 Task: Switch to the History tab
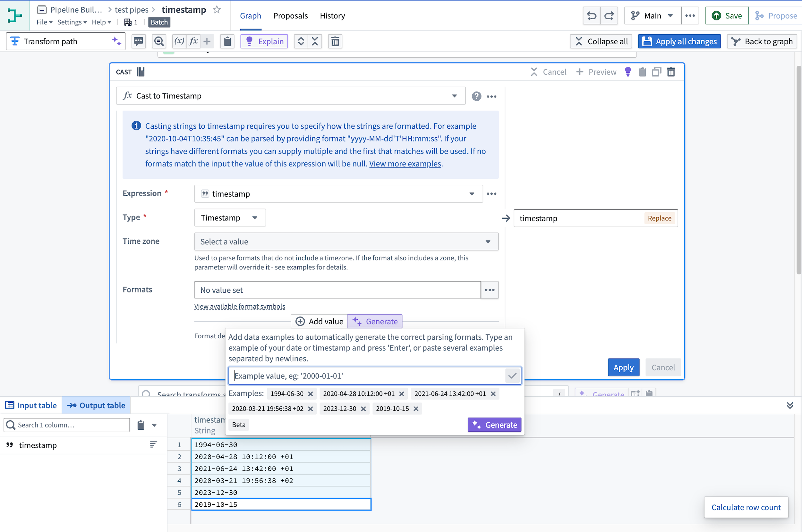(331, 16)
